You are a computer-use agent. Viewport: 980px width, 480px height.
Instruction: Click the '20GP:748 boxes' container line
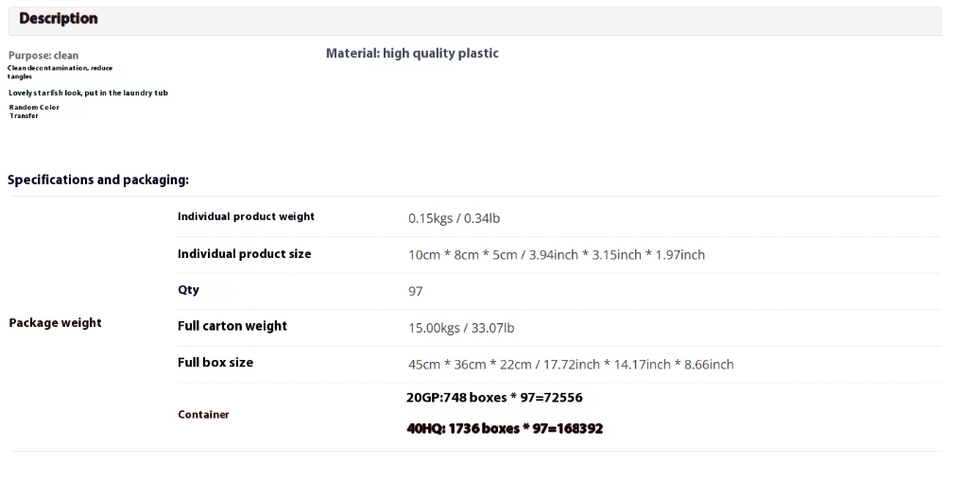(x=494, y=398)
